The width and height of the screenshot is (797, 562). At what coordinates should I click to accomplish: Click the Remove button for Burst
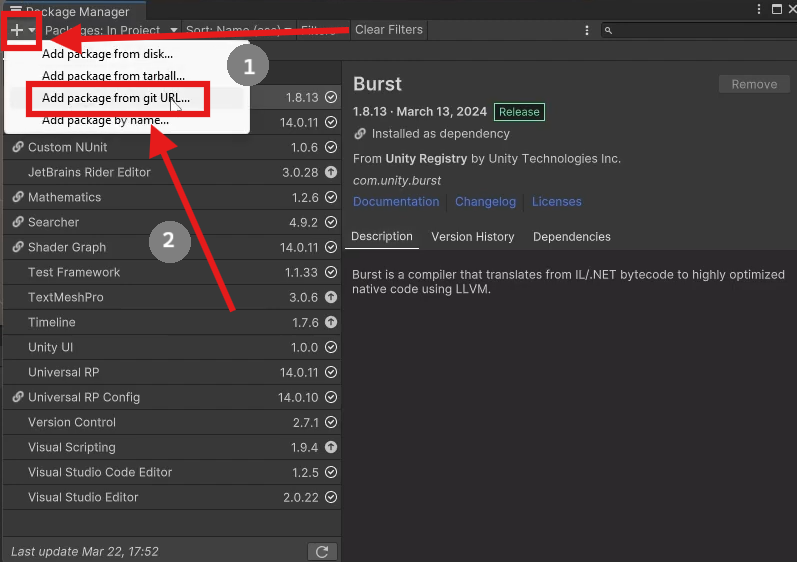coord(754,84)
